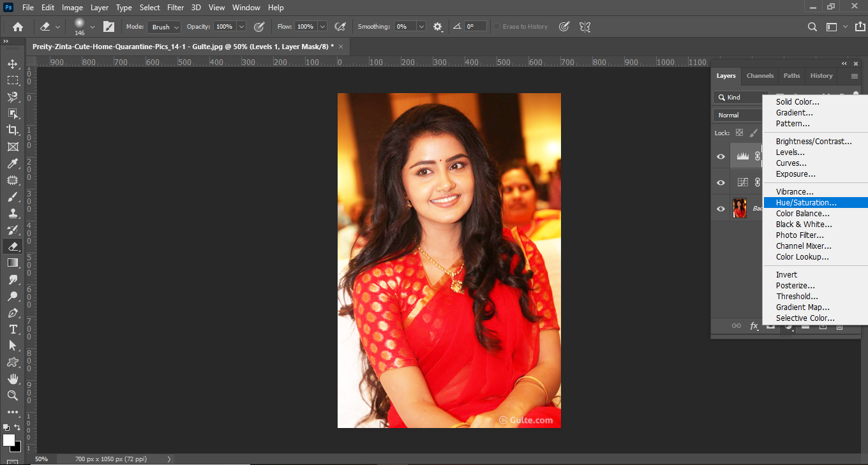
Task: Enable the Erase to History checkbox
Action: 497,27
